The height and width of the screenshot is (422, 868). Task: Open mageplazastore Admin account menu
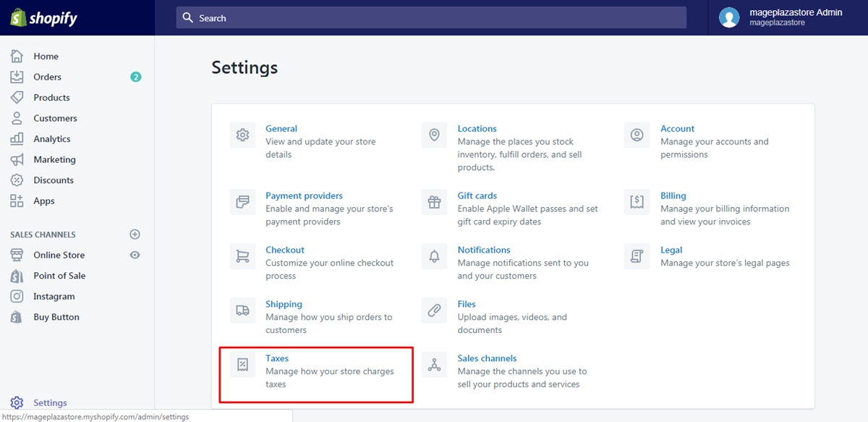(x=788, y=17)
